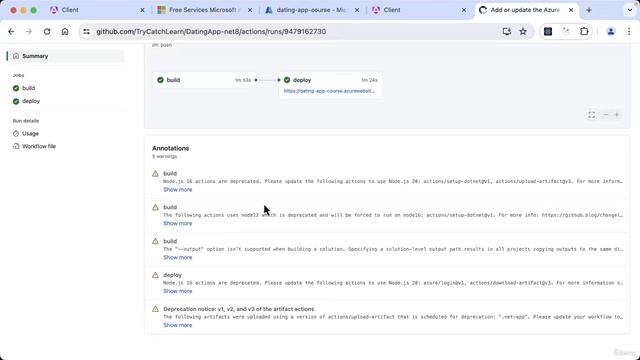Close the dating-app-course tab

(x=357, y=10)
